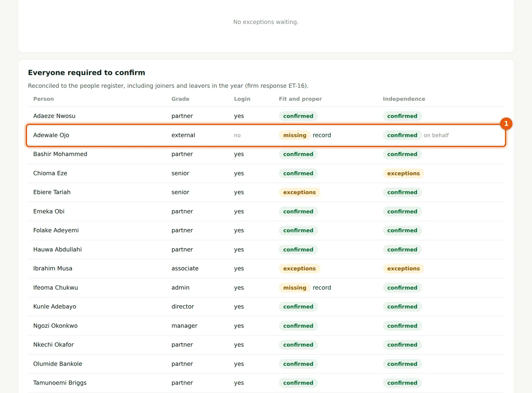This screenshot has height=393, width=532.
Task: Click Ifeoma Chukwu's independence confirmed badge
Action: pos(402,288)
